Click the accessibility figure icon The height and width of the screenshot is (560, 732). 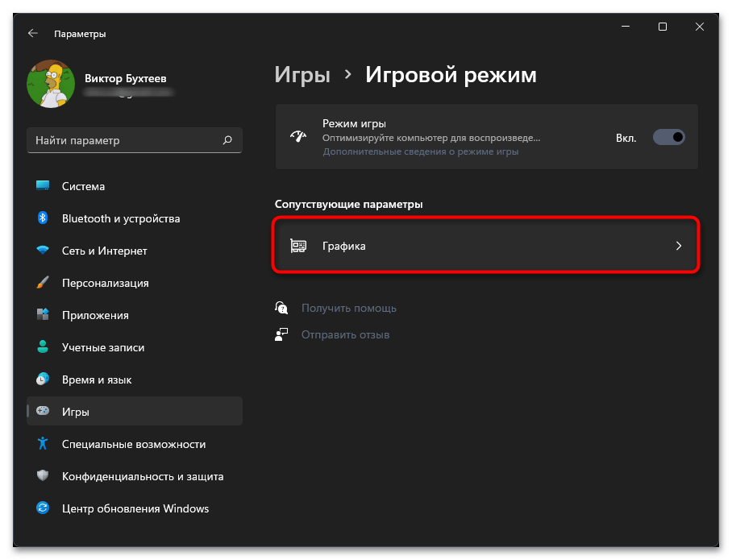click(x=43, y=443)
